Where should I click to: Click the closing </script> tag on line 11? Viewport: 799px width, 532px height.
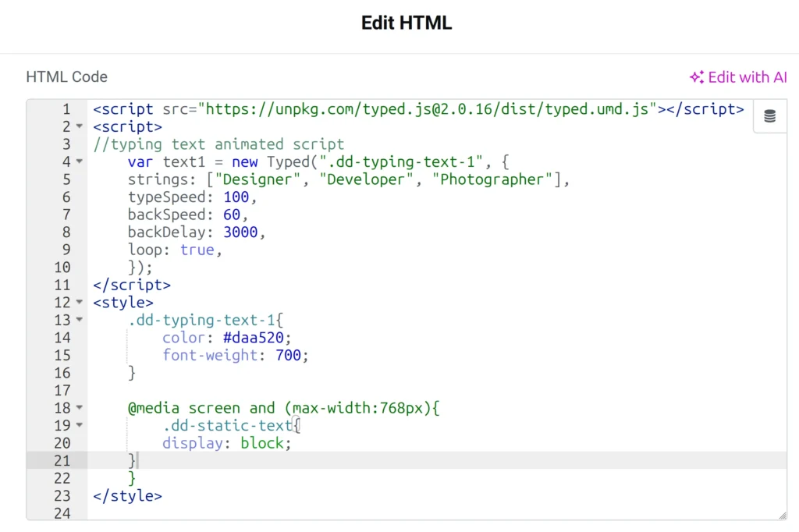131,285
